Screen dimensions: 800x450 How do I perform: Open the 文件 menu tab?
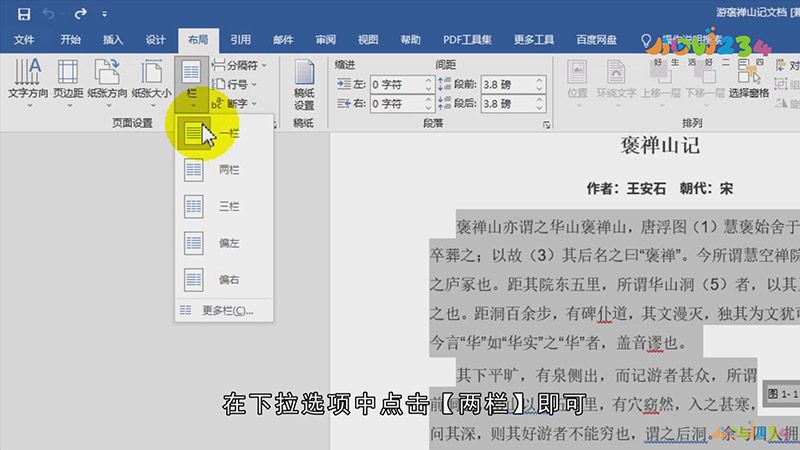coord(24,40)
